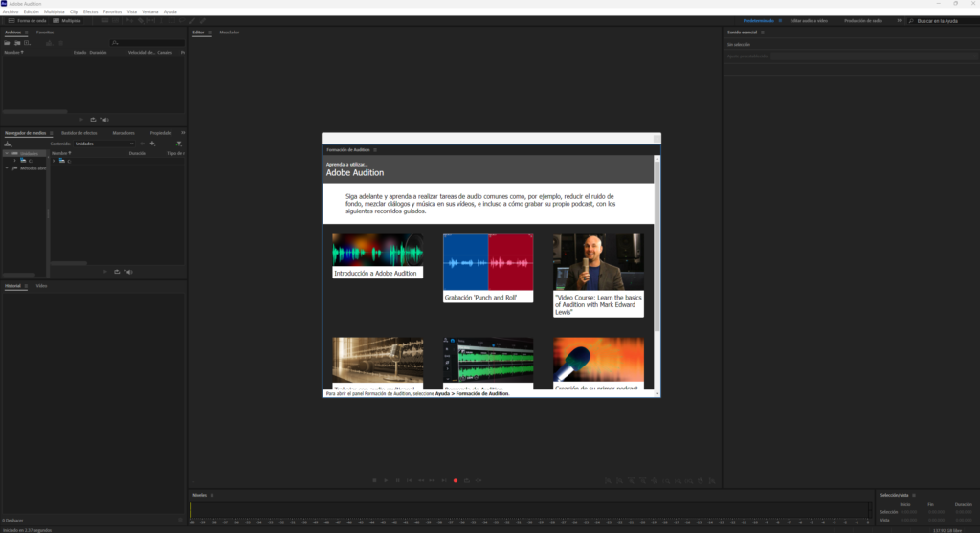Click the new file icon in Archivos panel
This screenshot has height=533, width=980.
27,43
